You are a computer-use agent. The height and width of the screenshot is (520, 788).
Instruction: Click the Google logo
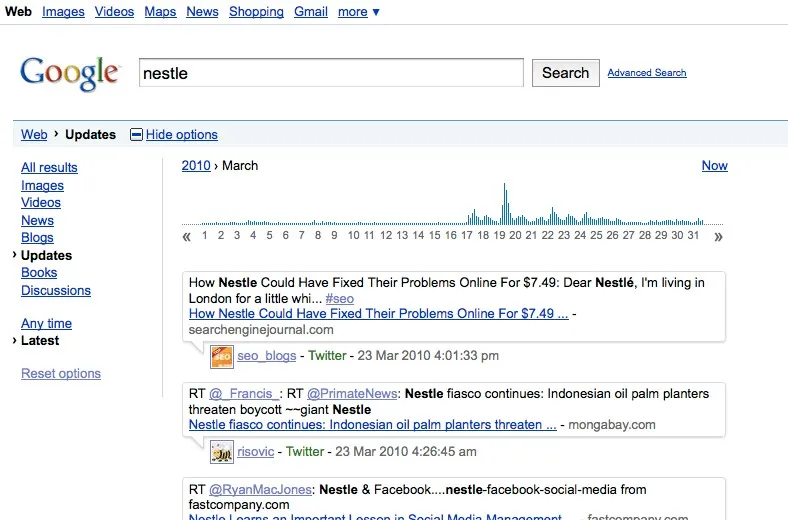[69, 74]
